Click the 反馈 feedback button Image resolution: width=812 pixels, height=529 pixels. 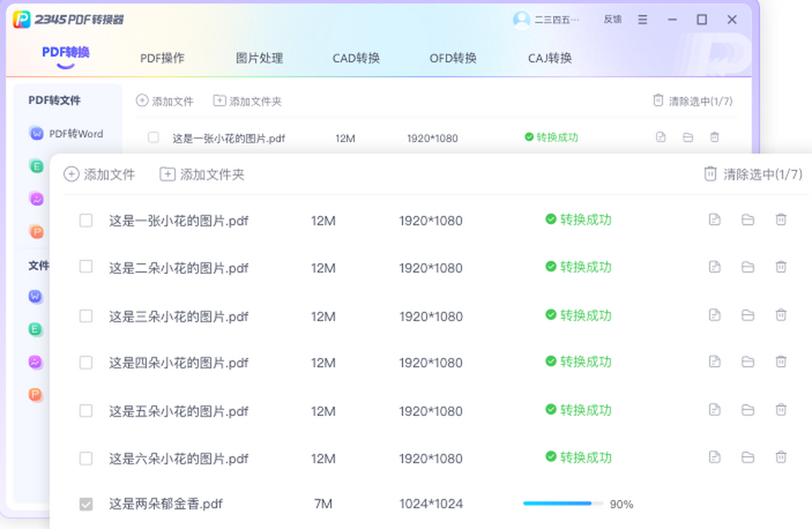pyautogui.click(x=612, y=20)
